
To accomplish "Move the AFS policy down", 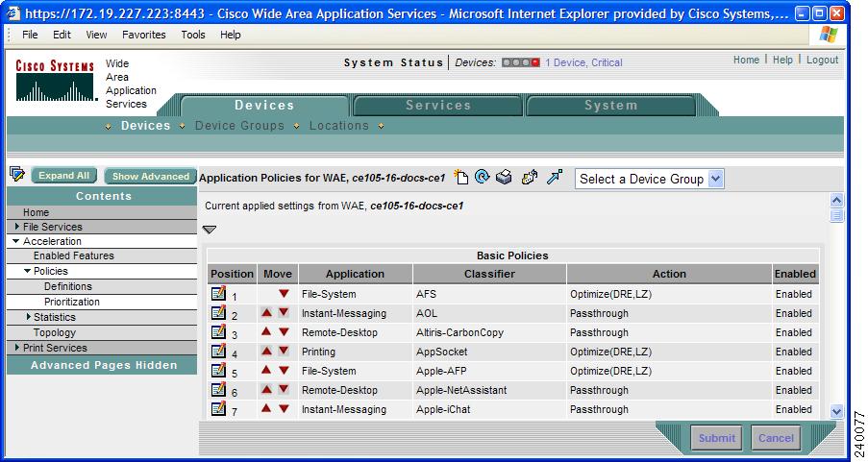I will (284, 294).
